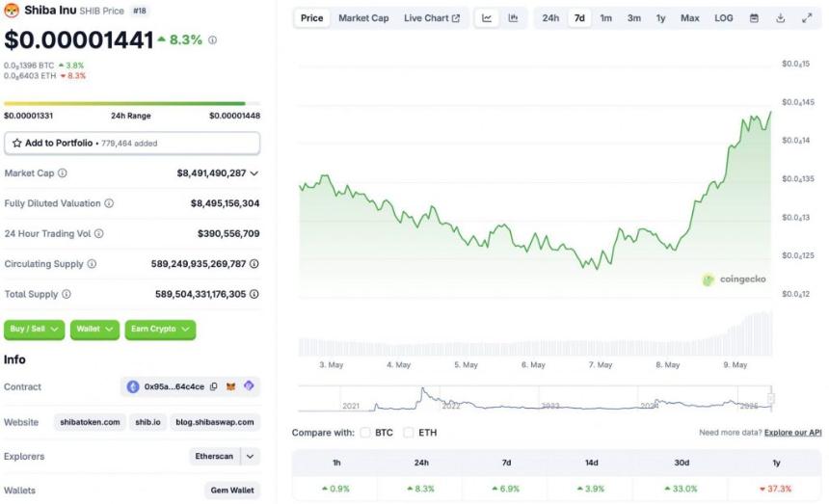Open the calendar date range picker
829x504 pixels.
pos(754,18)
